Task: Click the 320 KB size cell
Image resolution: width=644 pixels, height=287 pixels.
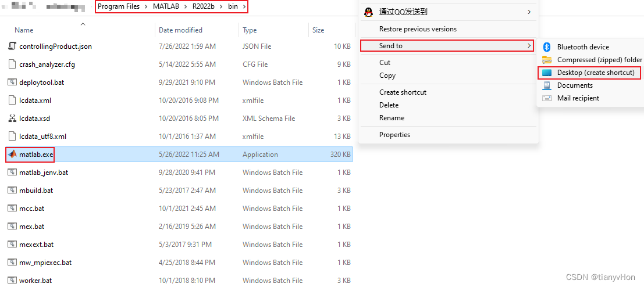Action: 340,155
